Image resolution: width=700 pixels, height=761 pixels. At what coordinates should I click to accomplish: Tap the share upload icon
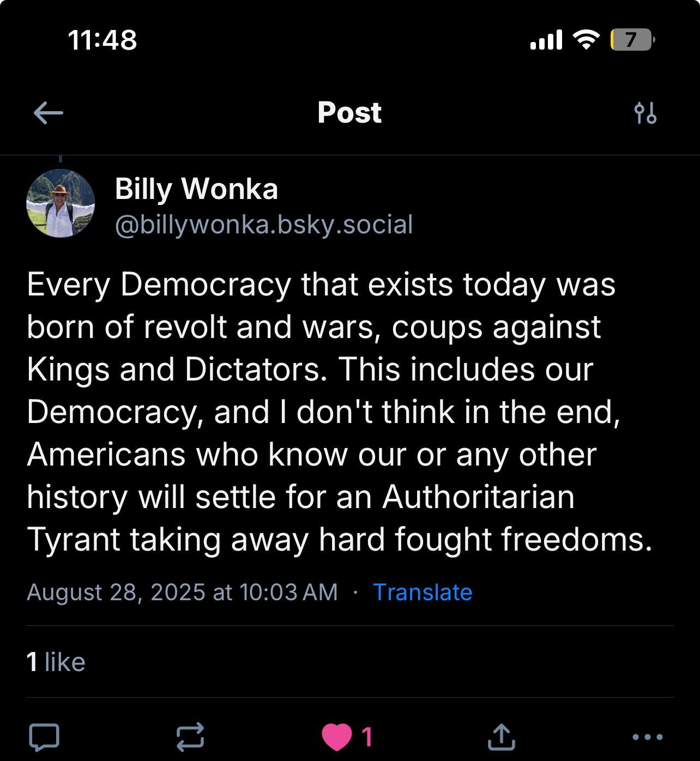502,737
